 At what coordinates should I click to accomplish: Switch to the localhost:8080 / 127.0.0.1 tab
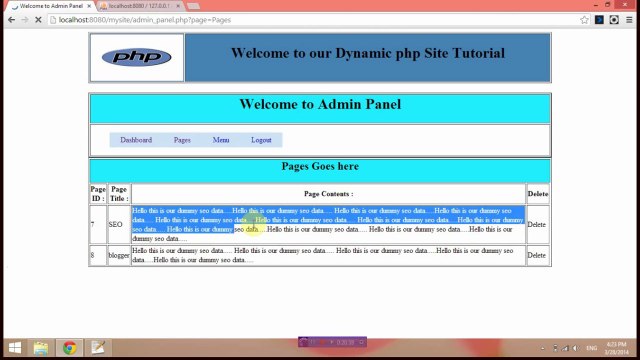pyautogui.click(x=140, y=6)
